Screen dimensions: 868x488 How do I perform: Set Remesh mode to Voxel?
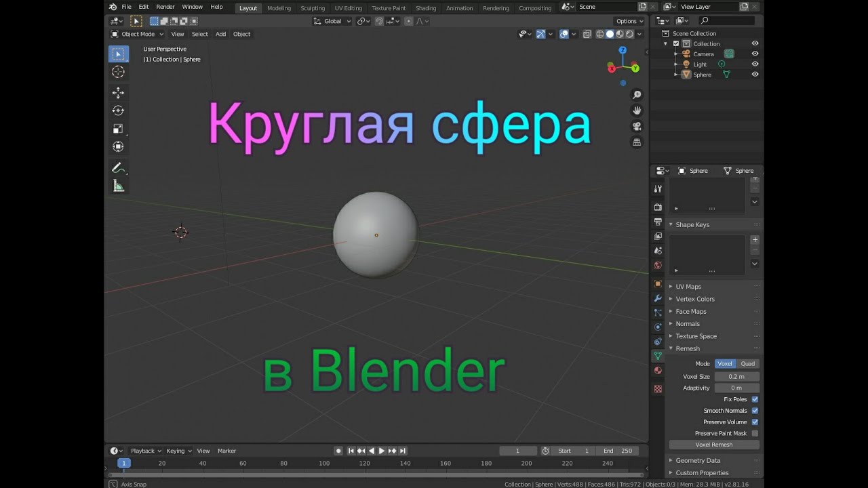point(725,364)
